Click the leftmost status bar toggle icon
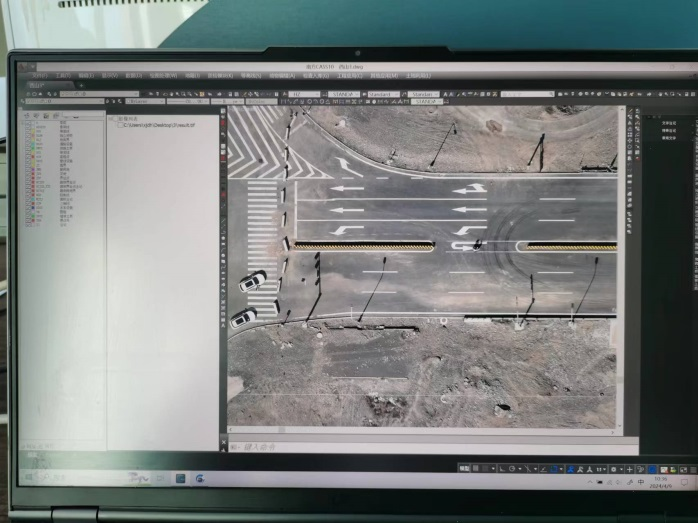Viewport: 698px width, 523px height. [x=463, y=467]
